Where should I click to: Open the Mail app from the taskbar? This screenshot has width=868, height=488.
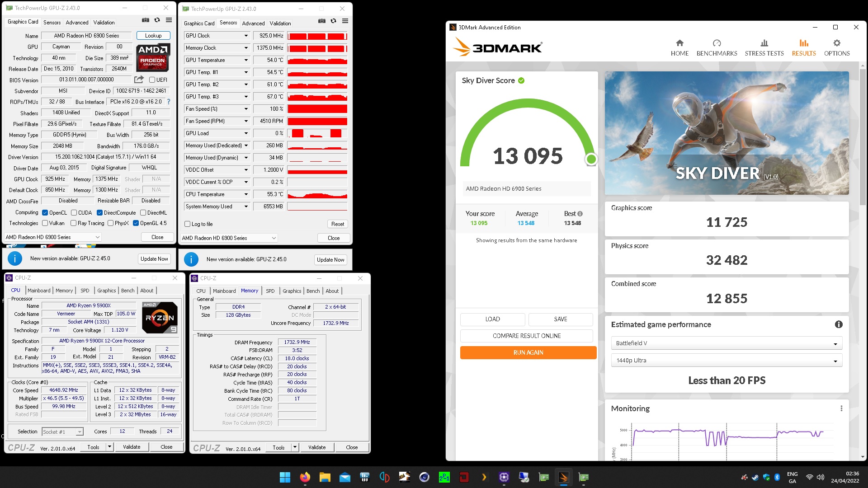pyautogui.click(x=345, y=477)
